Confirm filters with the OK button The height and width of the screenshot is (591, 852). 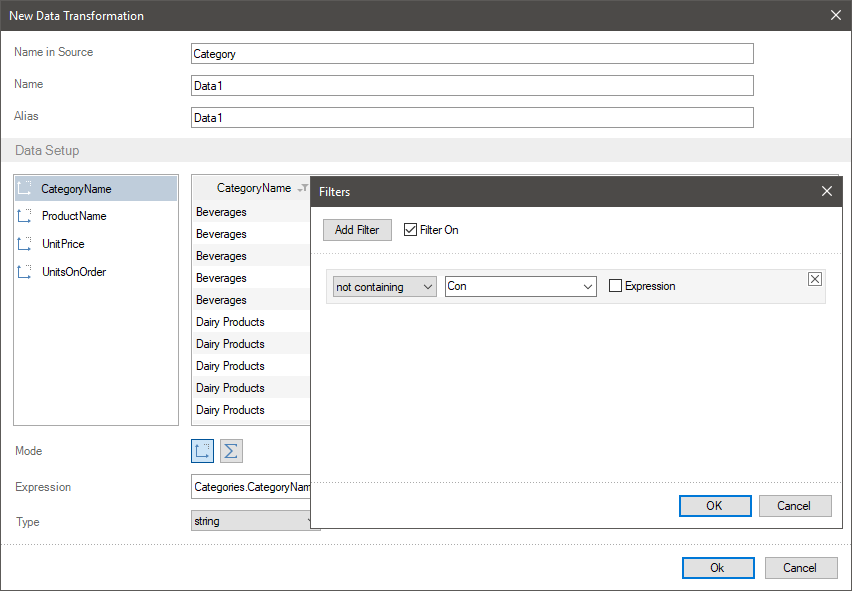point(714,506)
